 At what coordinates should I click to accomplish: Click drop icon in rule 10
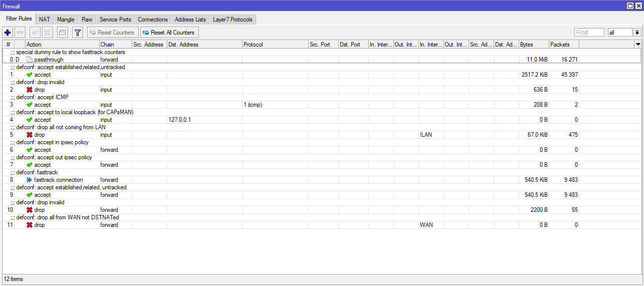tap(30, 210)
